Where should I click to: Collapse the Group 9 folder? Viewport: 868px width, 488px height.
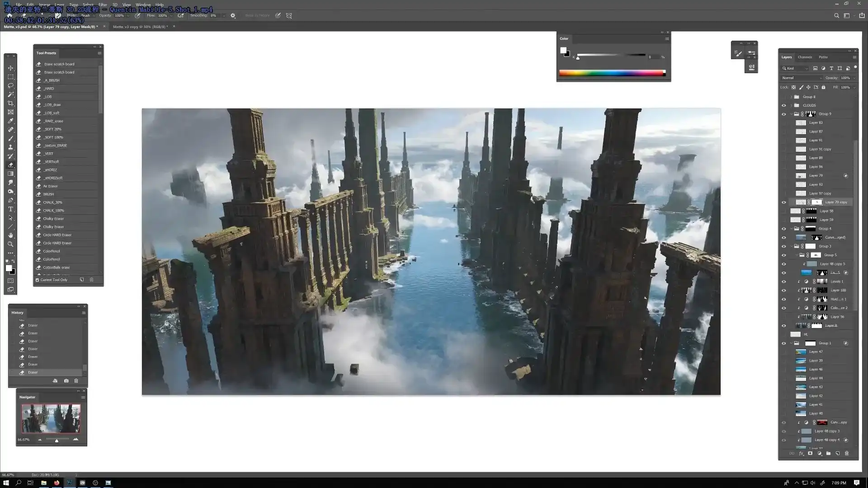(x=791, y=114)
